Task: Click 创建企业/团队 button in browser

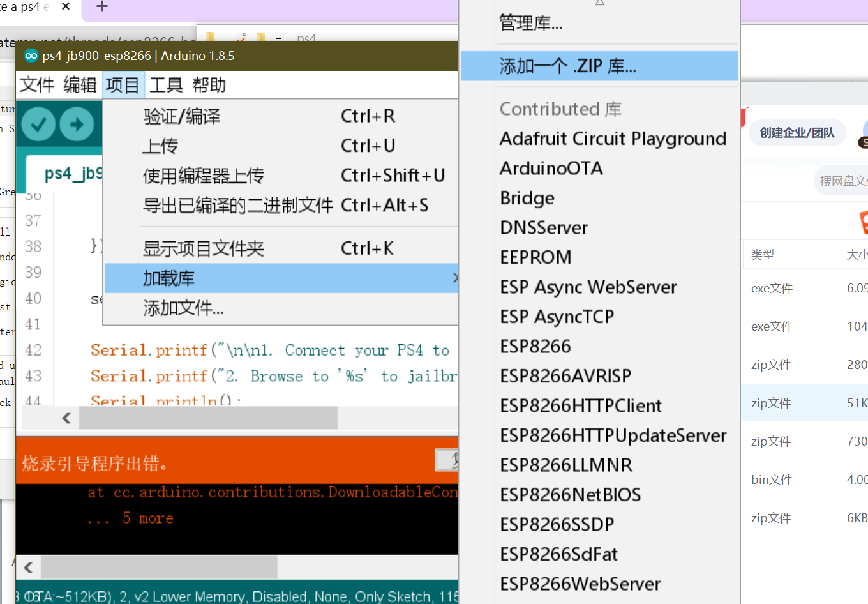Action: 797,133
